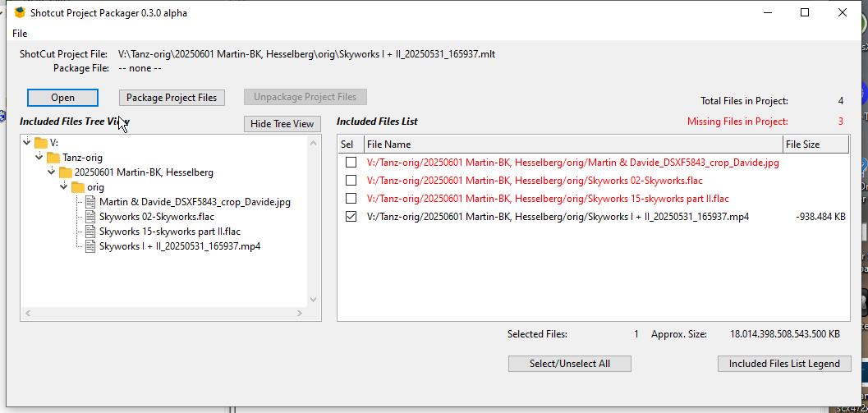Collapse the 20250601 Martin-BK, Hesselberg node
Screen dimensions: 868x413
click(52, 172)
